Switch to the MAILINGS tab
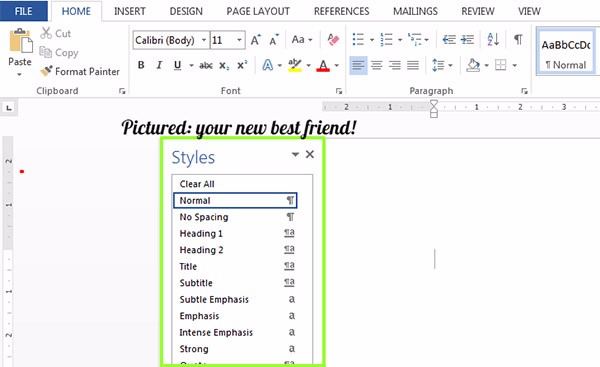 pos(415,11)
